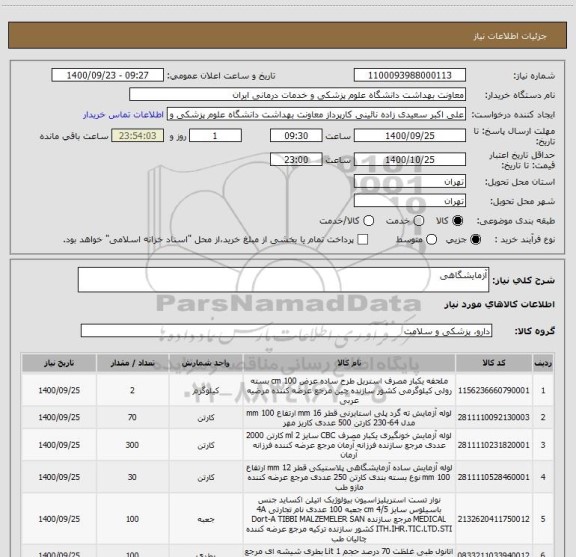Viewport: 576px width, 557px height.
Task: Click the اطلاعات کالاهای مورد نیاز heading
Action: [500, 305]
